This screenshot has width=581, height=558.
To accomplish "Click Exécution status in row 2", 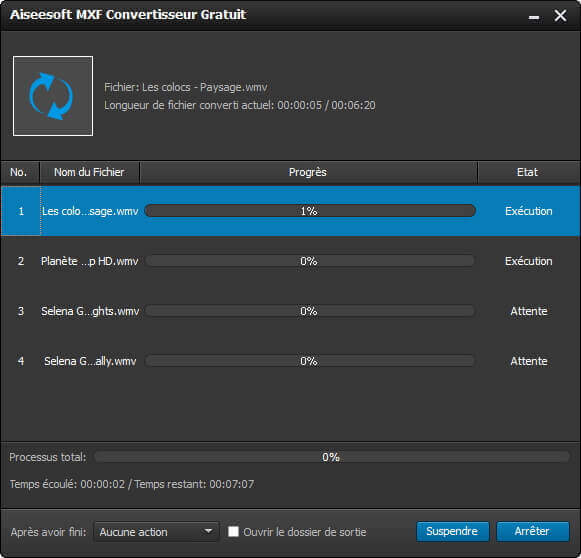I will point(529,261).
